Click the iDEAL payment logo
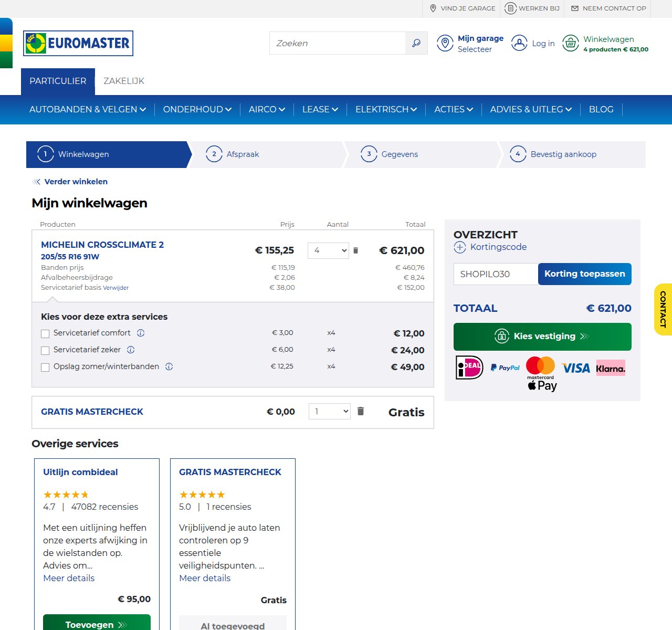 [469, 367]
